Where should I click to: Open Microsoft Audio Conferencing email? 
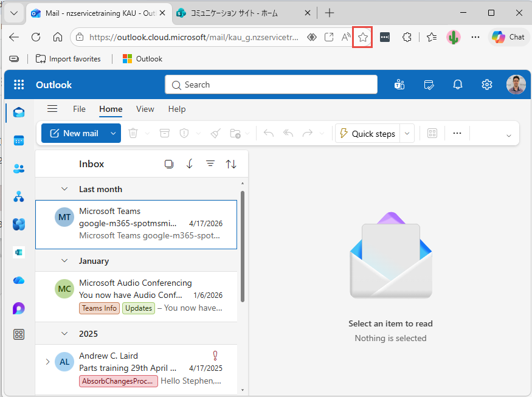136,296
